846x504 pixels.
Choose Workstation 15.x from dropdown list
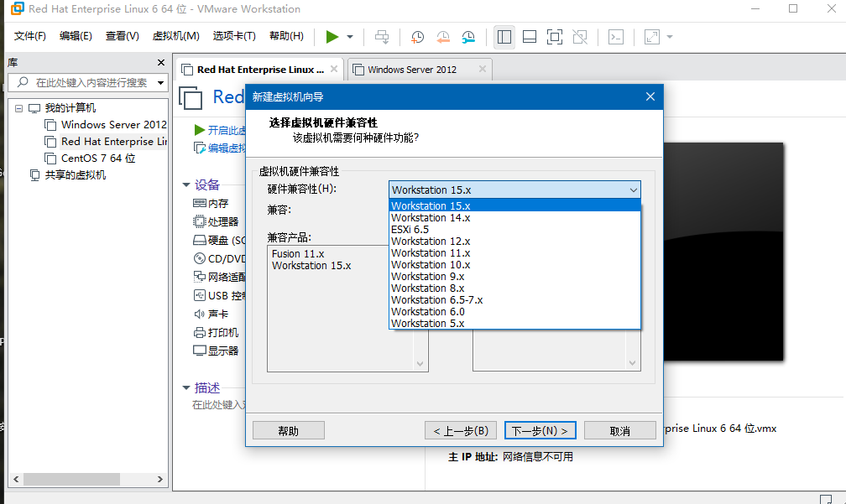514,205
